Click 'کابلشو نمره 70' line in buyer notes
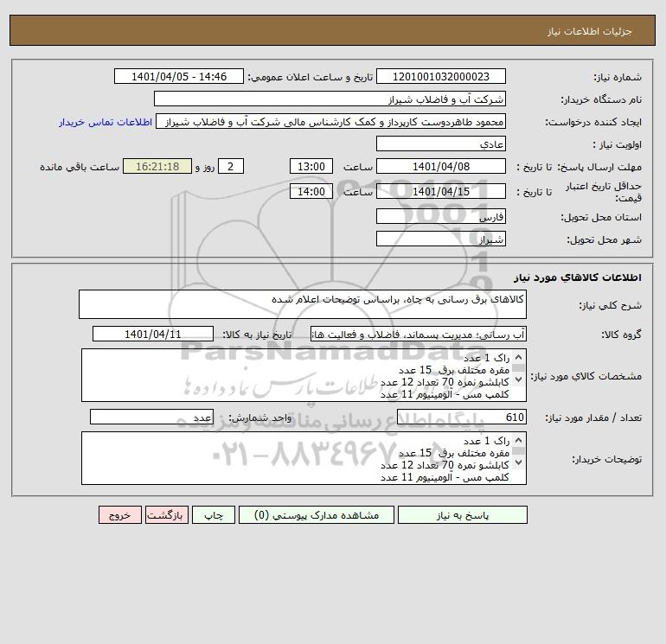The height and width of the screenshot is (644, 666). pyautogui.click(x=445, y=465)
